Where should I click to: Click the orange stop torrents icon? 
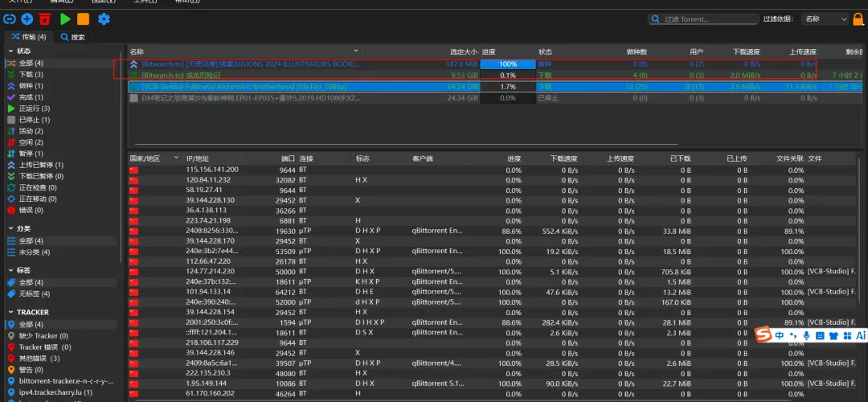click(83, 19)
